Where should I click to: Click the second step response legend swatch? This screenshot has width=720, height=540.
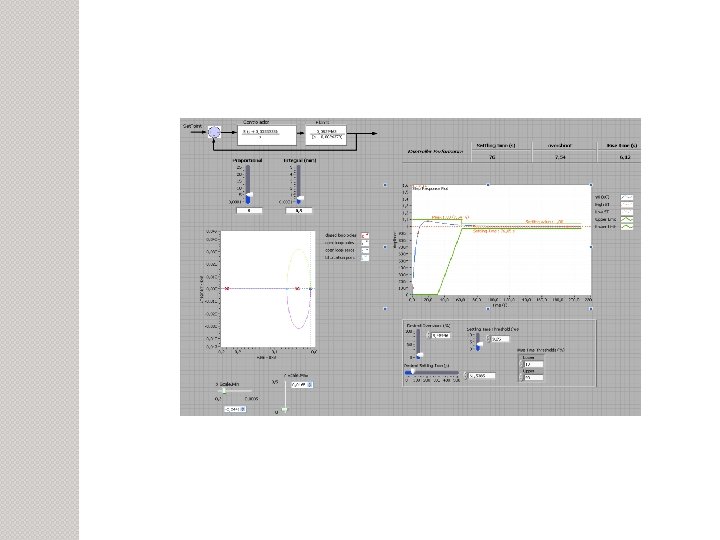coord(626,205)
